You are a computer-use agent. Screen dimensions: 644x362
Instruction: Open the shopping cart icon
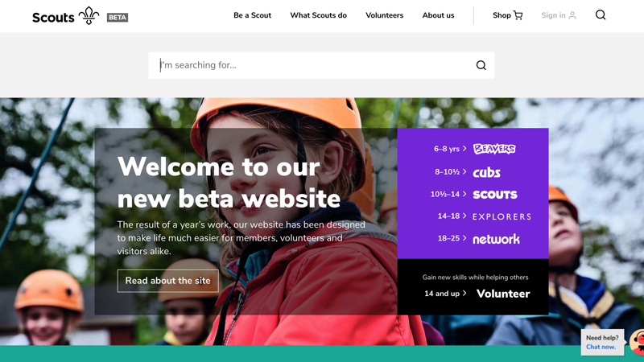[x=518, y=15]
